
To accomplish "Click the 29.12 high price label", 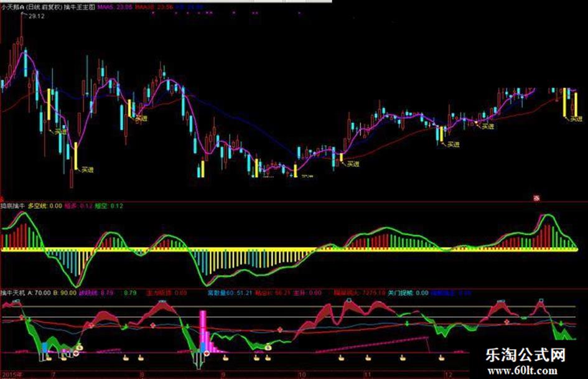I will tap(36, 16).
